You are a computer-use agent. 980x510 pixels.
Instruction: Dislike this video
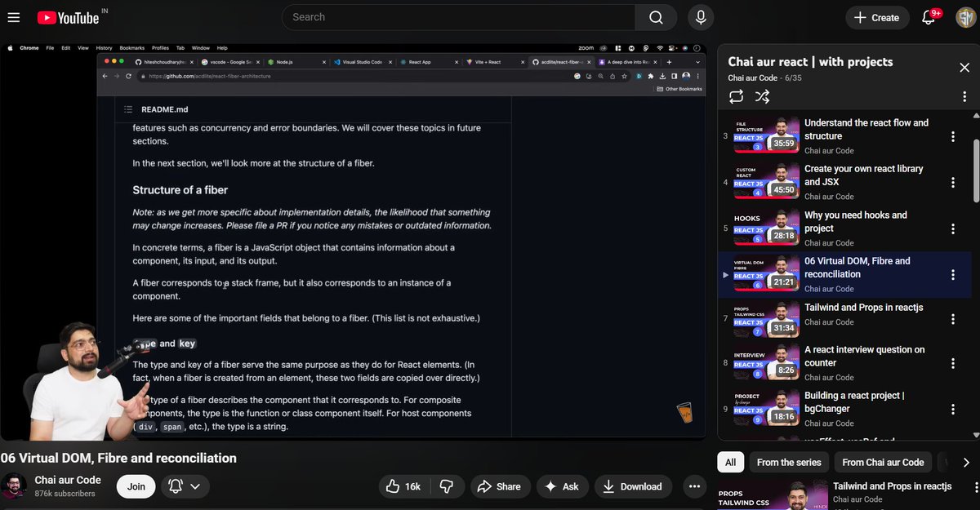point(446,486)
